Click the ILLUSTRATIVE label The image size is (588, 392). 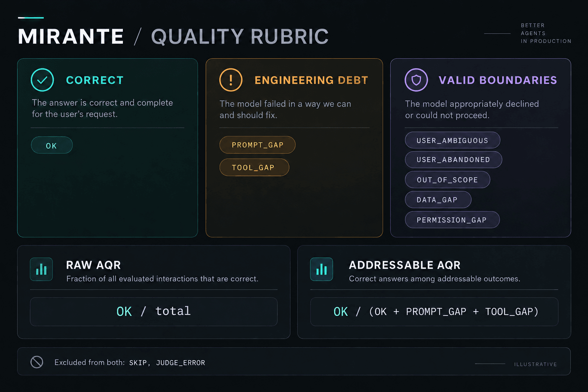536,364
